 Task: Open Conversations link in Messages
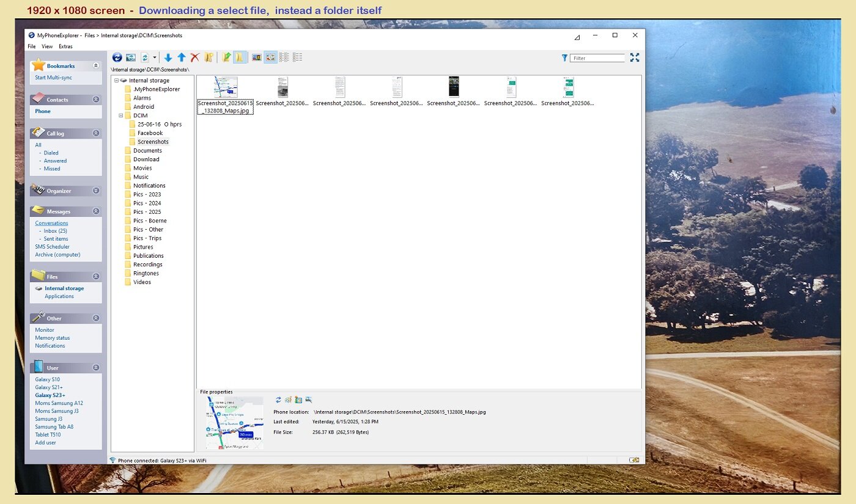(51, 223)
